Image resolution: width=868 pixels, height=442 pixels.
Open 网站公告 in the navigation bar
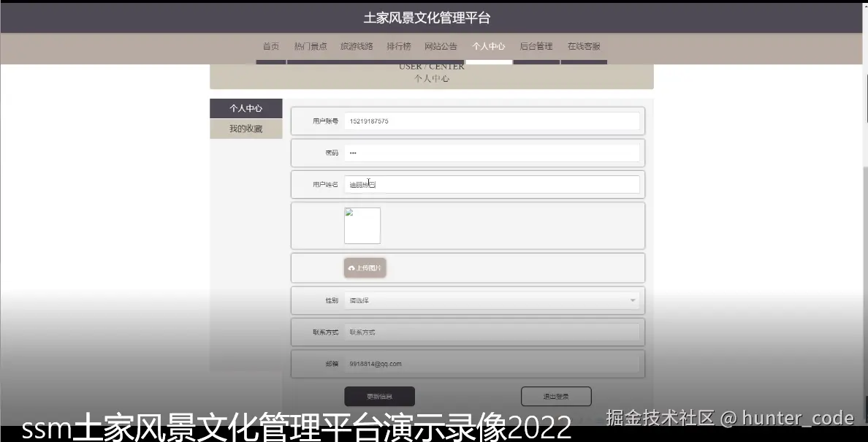[441, 47]
